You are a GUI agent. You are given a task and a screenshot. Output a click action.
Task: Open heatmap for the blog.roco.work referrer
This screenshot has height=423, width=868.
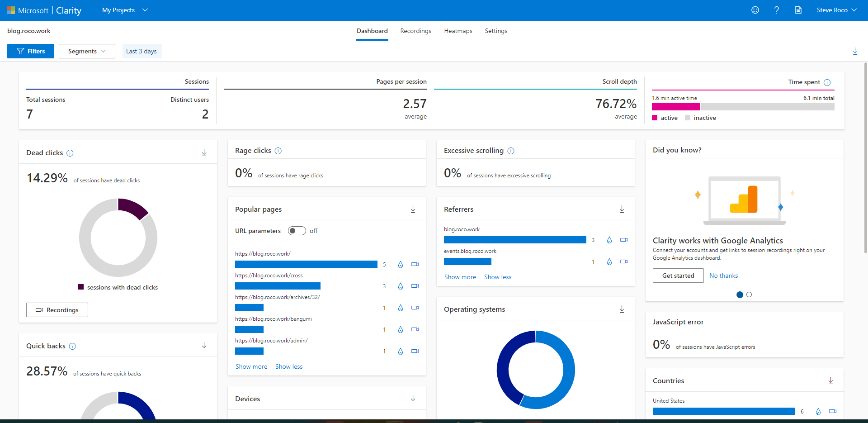pos(609,240)
